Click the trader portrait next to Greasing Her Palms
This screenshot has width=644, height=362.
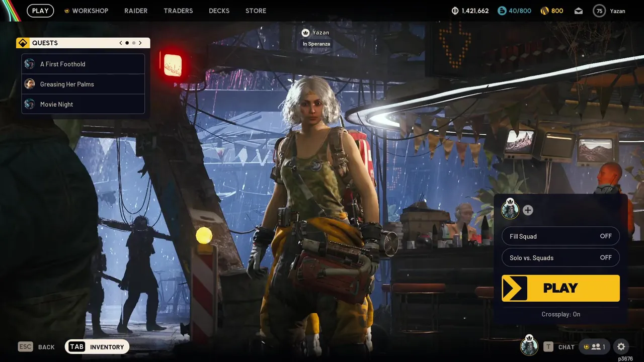[x=30, y=84]
